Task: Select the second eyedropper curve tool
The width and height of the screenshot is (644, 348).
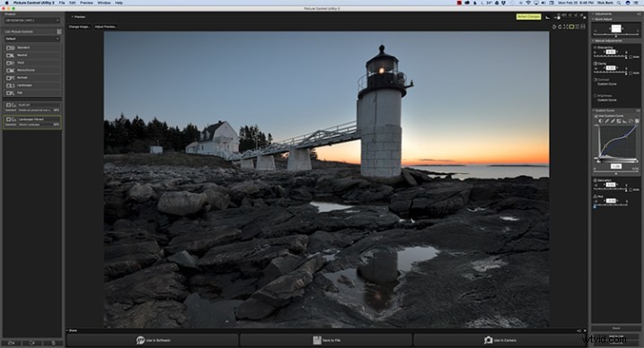Action: pyautogui.click(x=613, y=121)
